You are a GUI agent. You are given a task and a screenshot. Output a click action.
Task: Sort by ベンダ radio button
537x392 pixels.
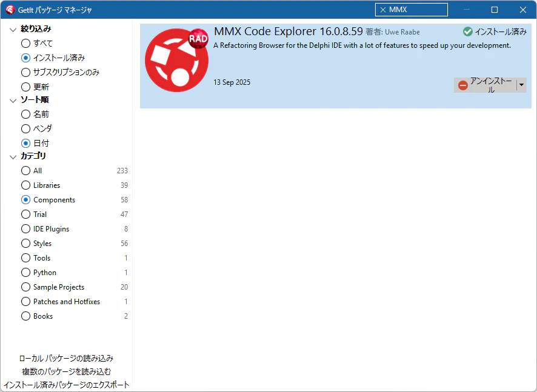point(25,128)
